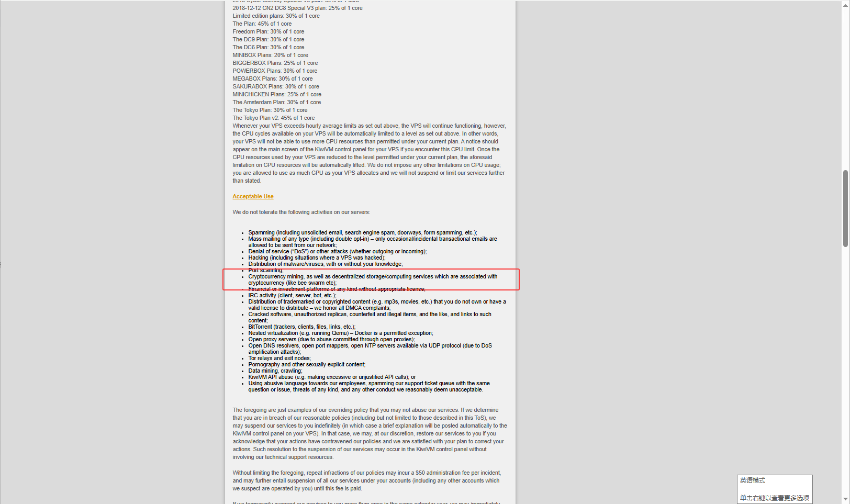
Task: Click the 英语模式 input mode tooltip
Action: coord(752,480)
